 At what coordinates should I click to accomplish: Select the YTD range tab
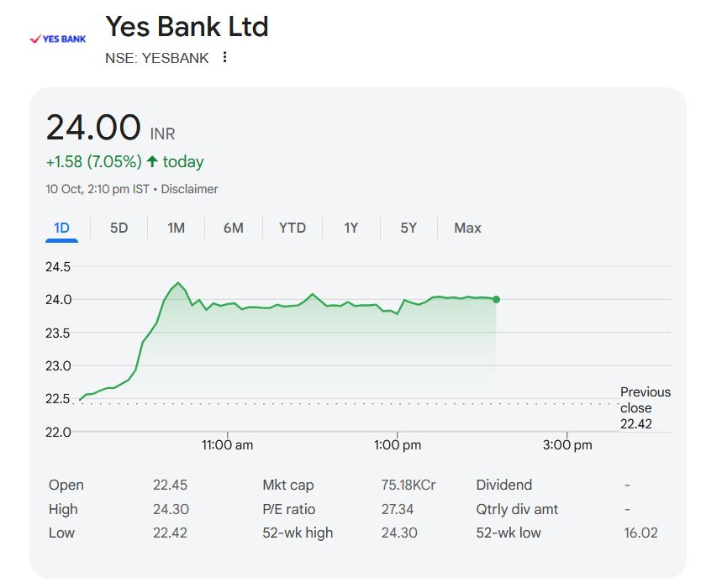(x=293, y=228)
